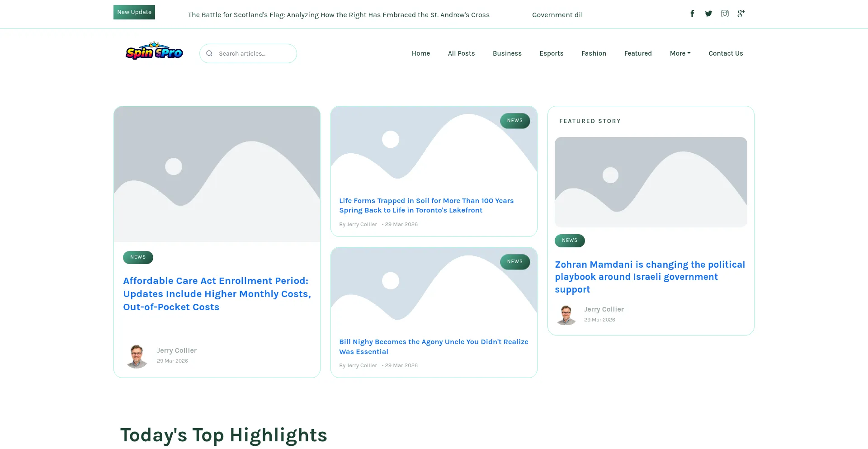Open the Google Plus social icon
The width and height of the screenshot is (868, 449).
pyautogui.click(x=741, y=14)
